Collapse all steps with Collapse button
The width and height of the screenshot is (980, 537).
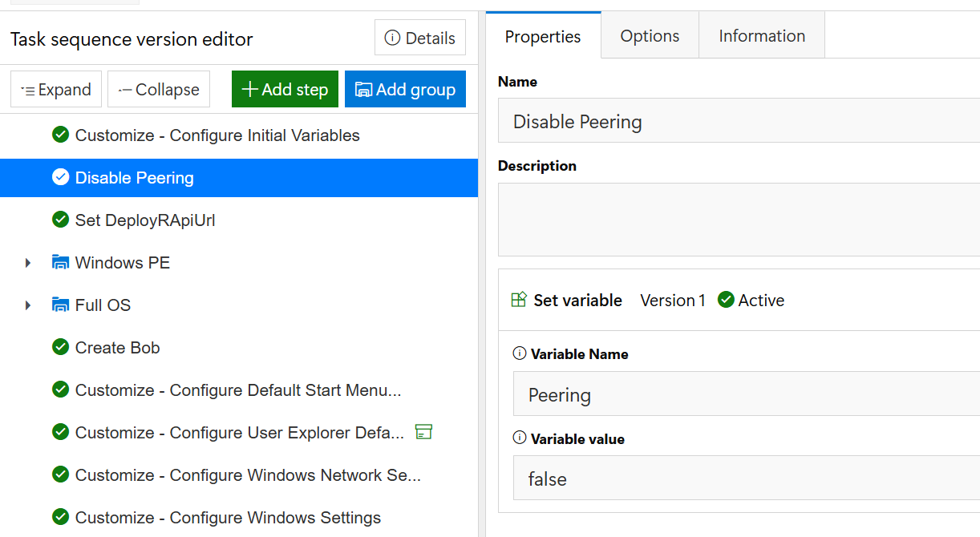[159, 89]
